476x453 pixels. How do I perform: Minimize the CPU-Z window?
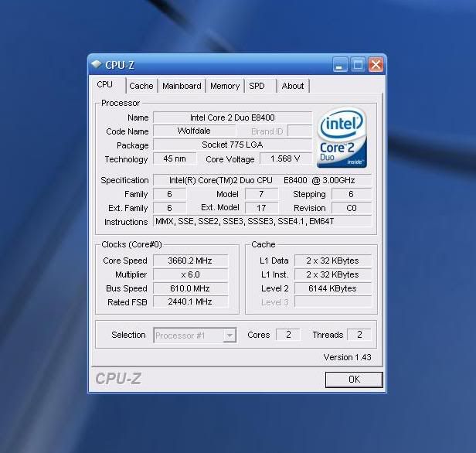tap(340, 65)
